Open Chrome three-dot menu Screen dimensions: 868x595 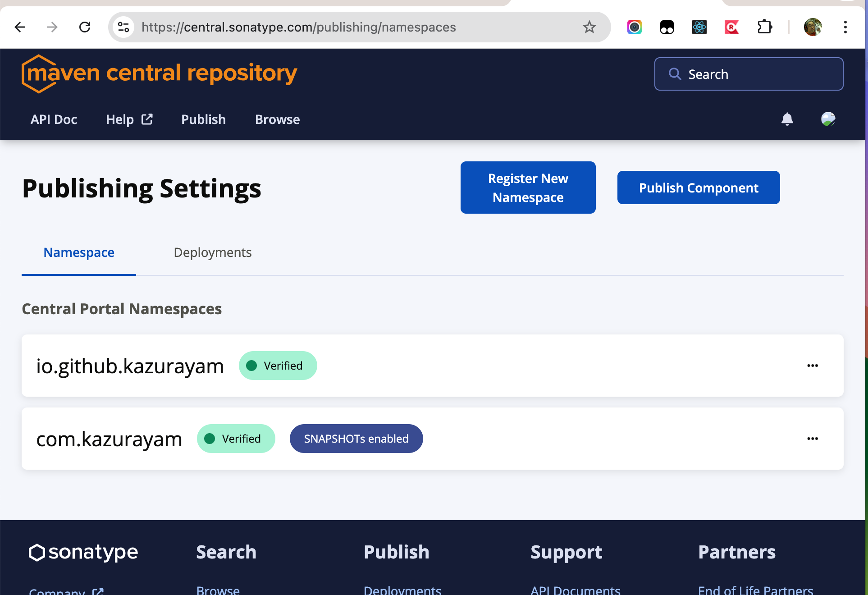[x=845, y=27]
